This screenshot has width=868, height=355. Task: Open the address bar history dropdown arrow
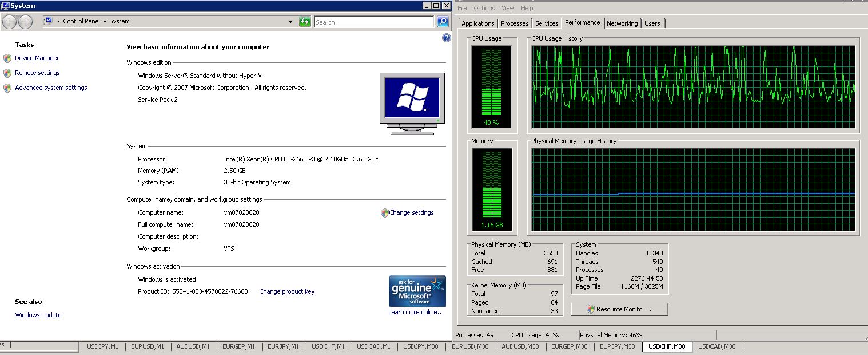[x=290, y=22]
